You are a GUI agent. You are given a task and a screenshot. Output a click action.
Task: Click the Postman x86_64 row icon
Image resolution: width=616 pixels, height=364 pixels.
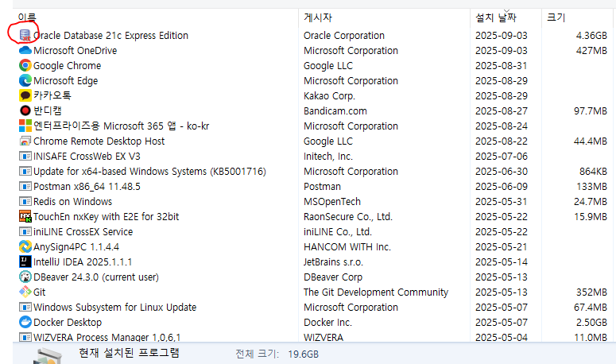[x=25, y=187]
